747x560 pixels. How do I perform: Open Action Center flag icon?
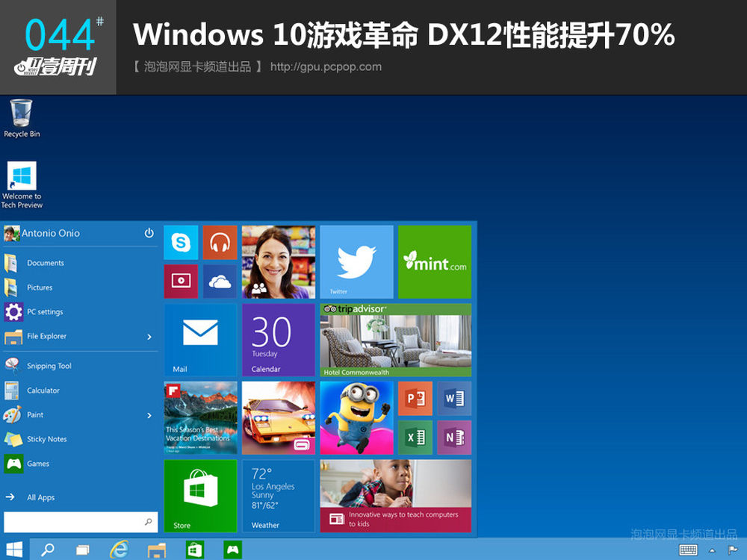coord(734,550)
